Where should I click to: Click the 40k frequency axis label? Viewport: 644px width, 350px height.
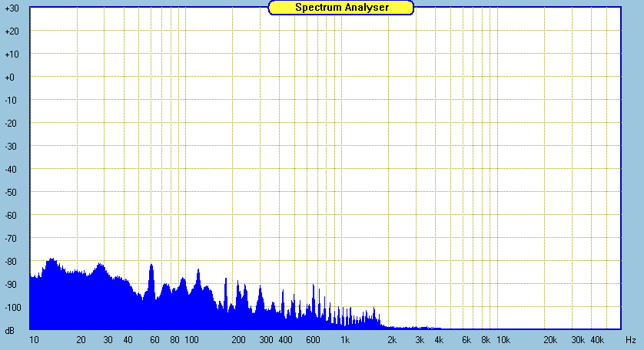597,339
